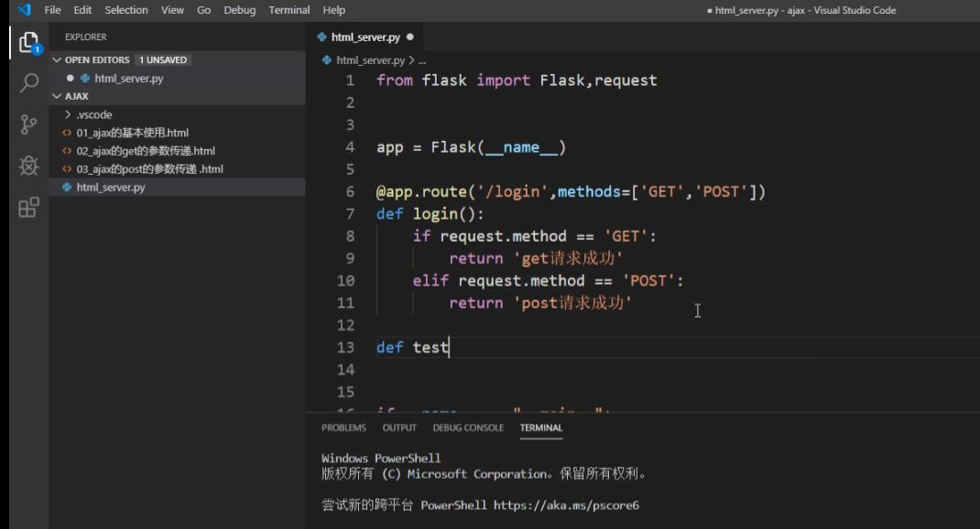Click the EXPLORER panel title
The height and width of the screenshot is (529, 980).
(x=85, y=37)
